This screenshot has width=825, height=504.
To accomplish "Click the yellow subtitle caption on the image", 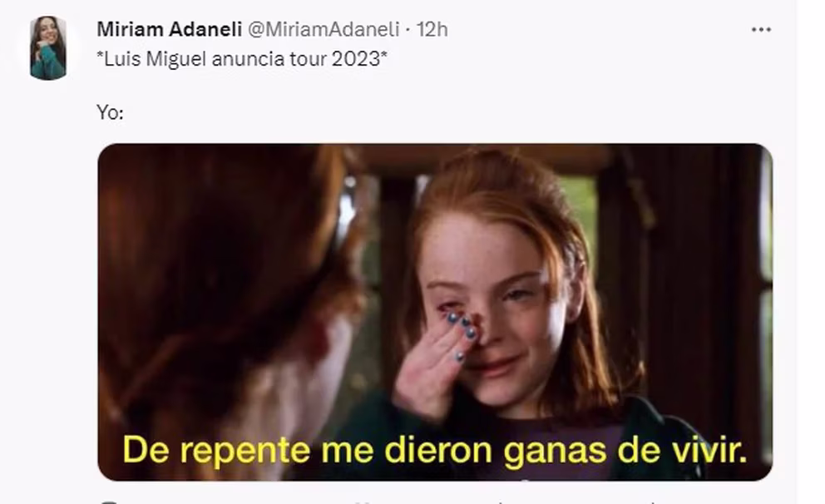I will [x=435, y=450].
